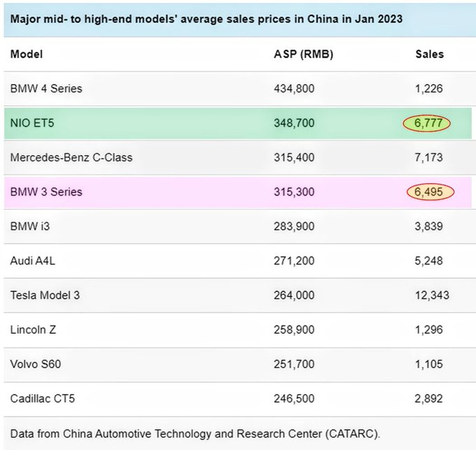Select the 'BMW 4 Series' model cell

point(46,89)
